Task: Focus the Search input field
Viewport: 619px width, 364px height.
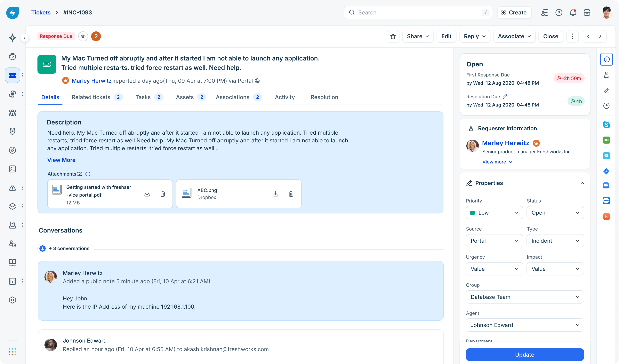Action: (418, 12)
